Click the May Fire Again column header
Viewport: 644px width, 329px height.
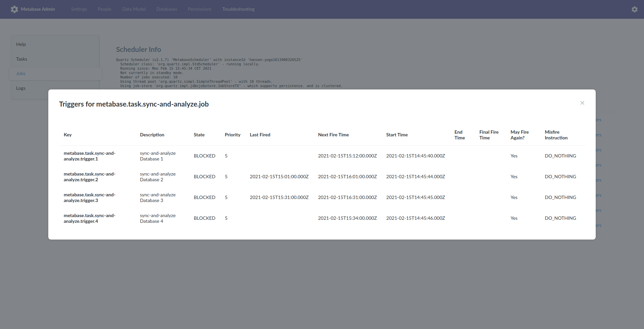(x=520, y=135)
